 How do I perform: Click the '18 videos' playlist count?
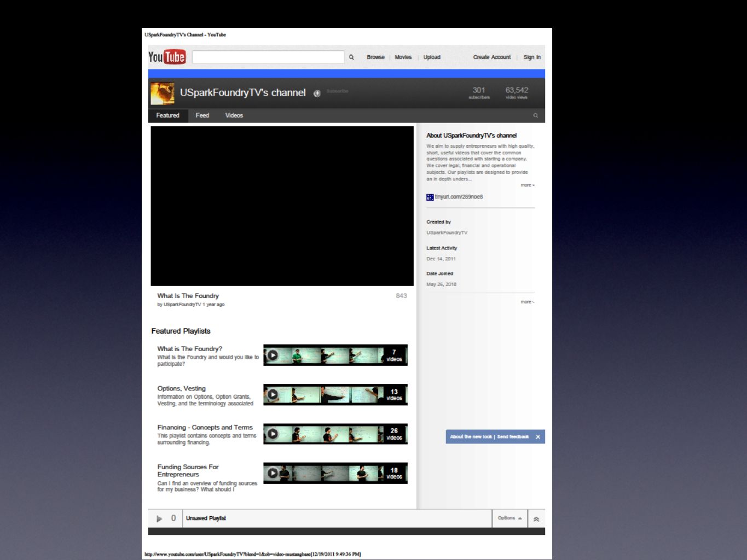[x=394, y=474]
